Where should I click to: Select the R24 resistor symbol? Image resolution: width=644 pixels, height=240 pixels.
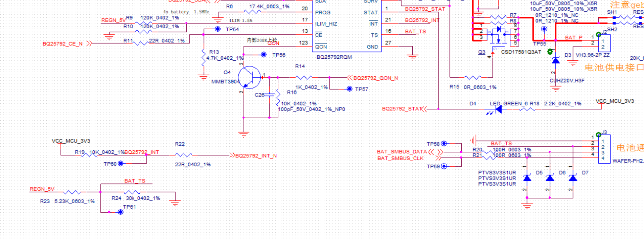coord(132,192)
